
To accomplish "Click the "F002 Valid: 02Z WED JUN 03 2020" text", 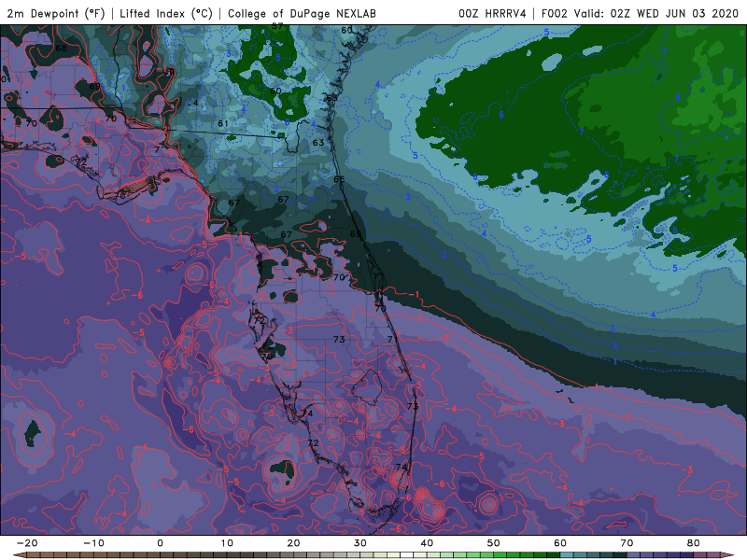I will pyautogui.click(x=640, y=13).
